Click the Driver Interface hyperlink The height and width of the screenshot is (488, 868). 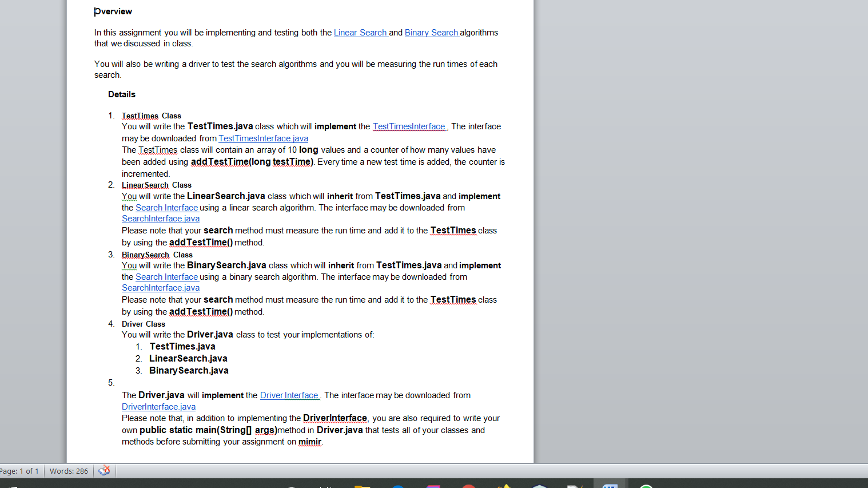pyautogui.click(x=289, y=395)
